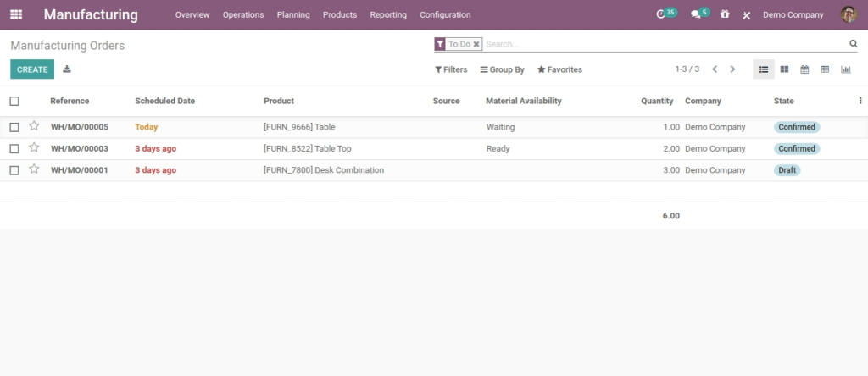
Task: Open order WH/MO/00003
Action: point(80,149)
